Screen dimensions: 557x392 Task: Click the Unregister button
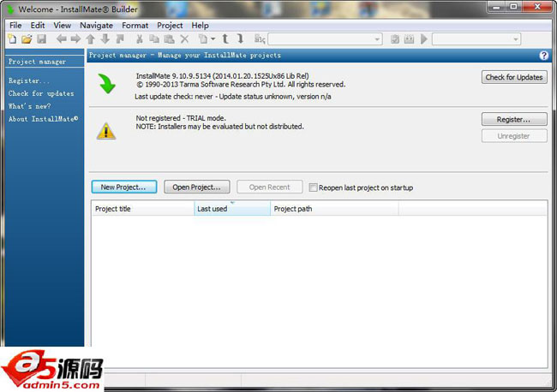click(514, 136)
